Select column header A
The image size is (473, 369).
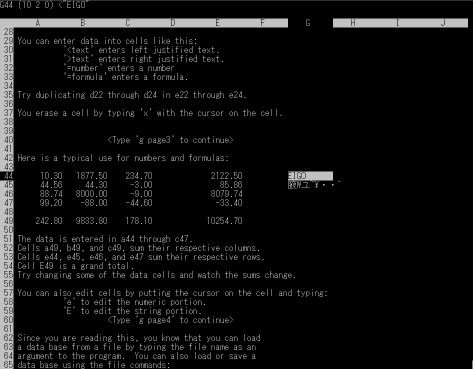point(38,23)
